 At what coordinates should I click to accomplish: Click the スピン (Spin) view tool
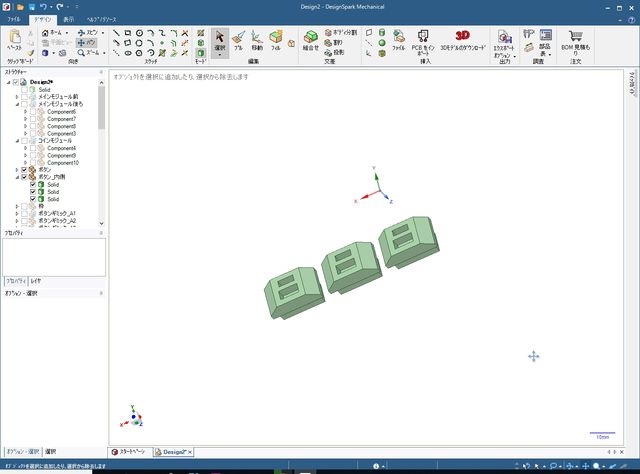click(88, 33)
